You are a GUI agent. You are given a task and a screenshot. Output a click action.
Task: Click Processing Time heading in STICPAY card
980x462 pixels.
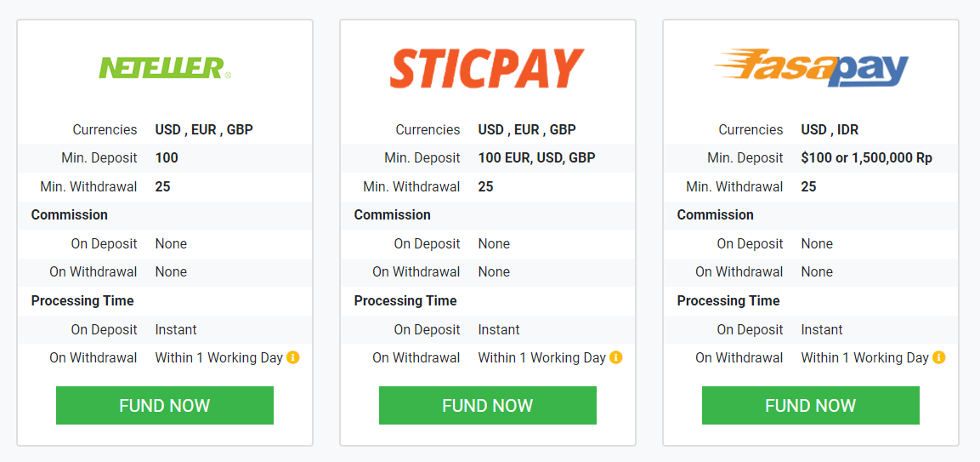(x=405, y=300)
